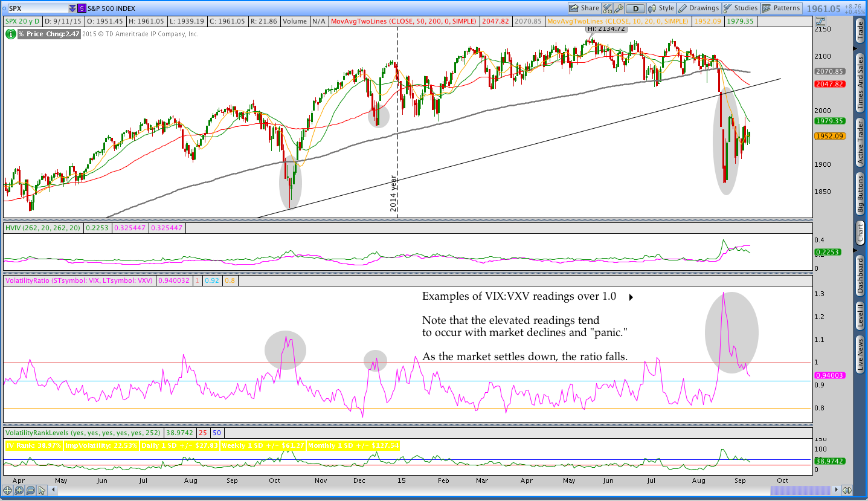Click the zoom in magnifier icon

[19, 490]
